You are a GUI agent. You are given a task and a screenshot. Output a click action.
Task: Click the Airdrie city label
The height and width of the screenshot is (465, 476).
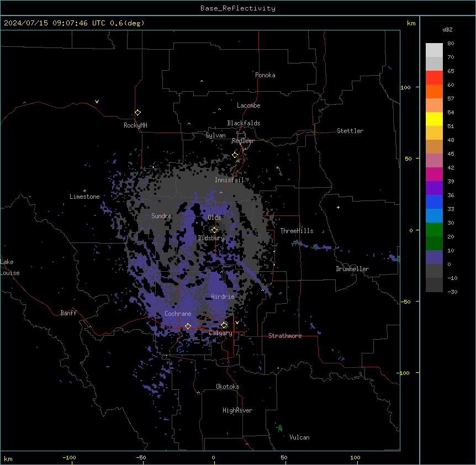tap(223, 297)
